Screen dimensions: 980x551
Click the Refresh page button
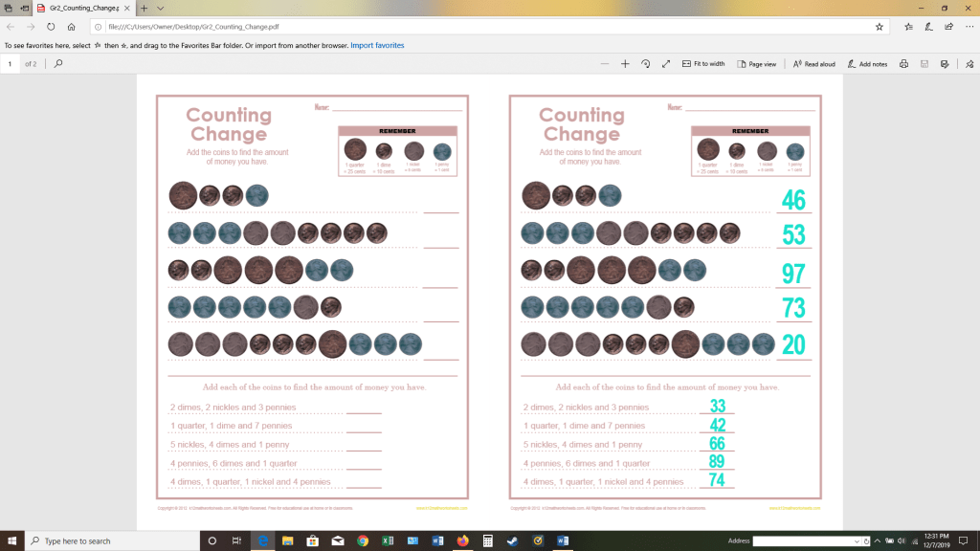[50, 27]
